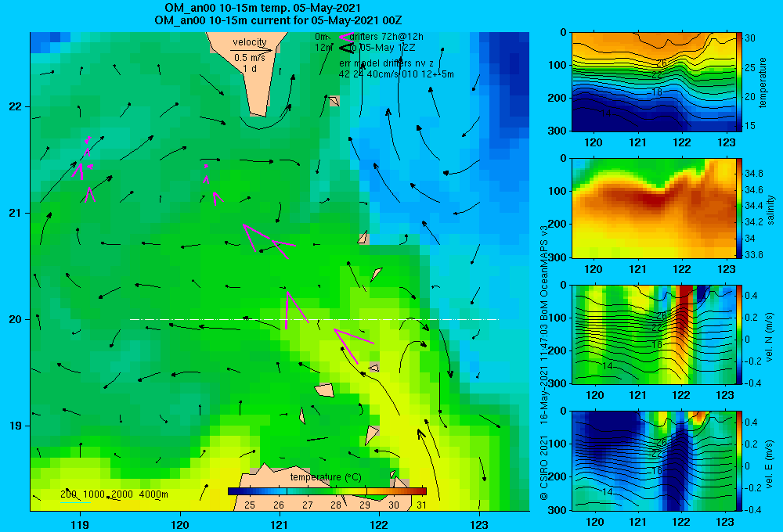
Task: Open the salinity depth-section panel
Action: 654,208
